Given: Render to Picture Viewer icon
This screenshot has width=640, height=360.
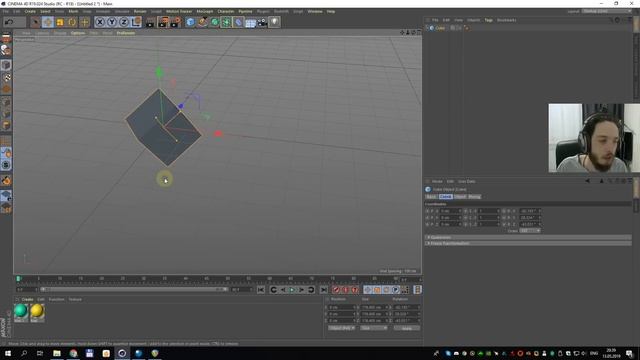Looking at the screenshot, I should (x=163, y=22).
